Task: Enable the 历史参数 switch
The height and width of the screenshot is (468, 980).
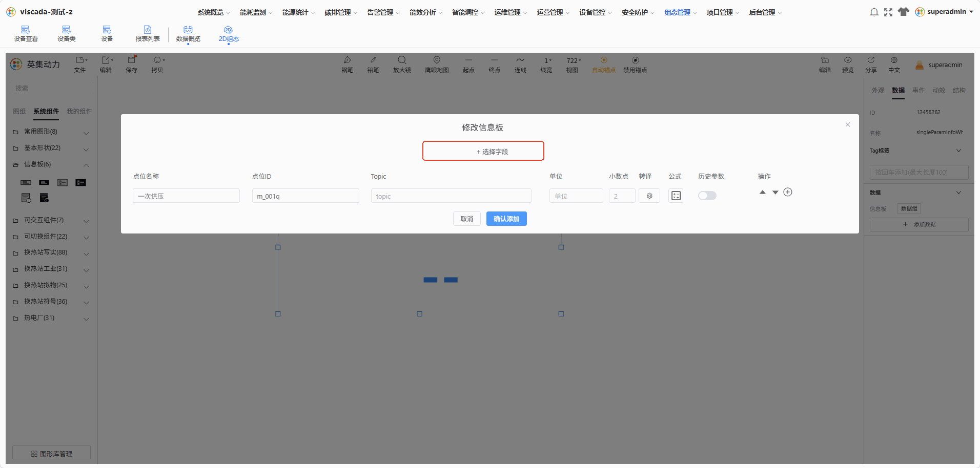Action: 707,196
